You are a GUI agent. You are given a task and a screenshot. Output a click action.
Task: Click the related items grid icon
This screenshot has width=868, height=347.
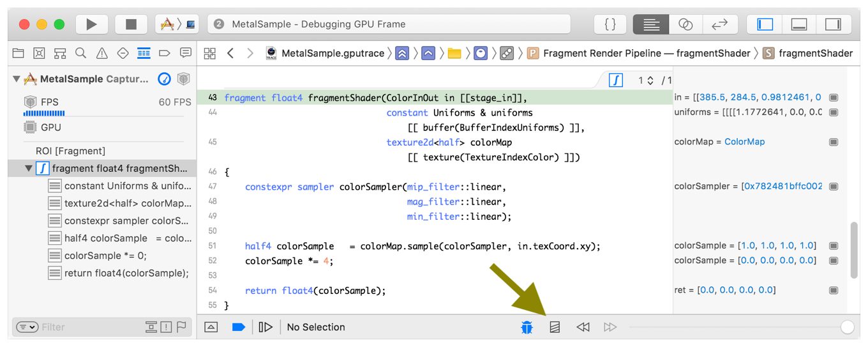[x=209, y=54]
